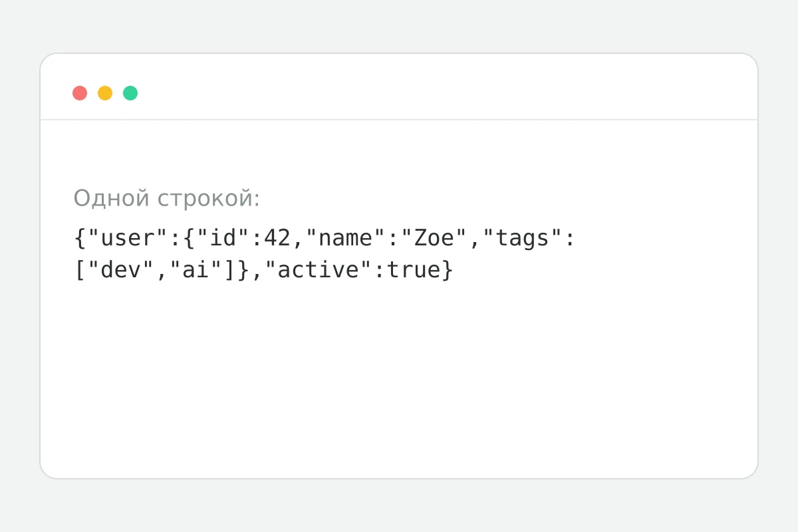Click the green maximize dot
Viewport: 798px width, 532px height.
click(x=130, y=93)
